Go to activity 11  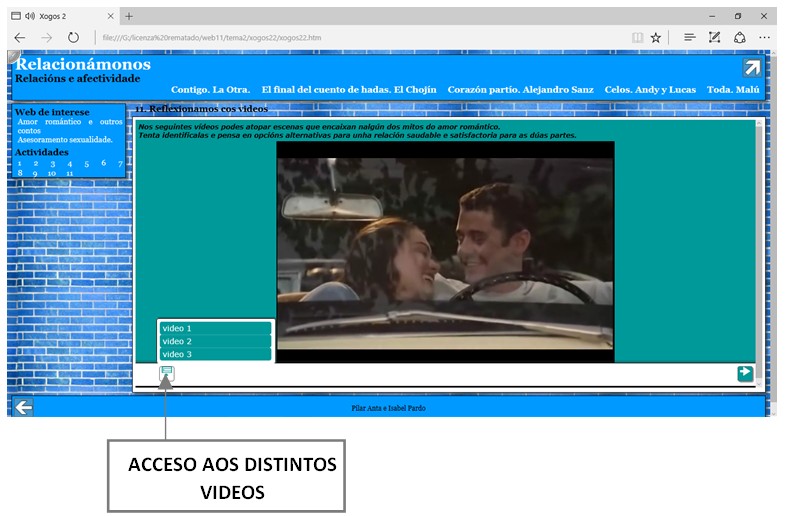tap(70, 173)
